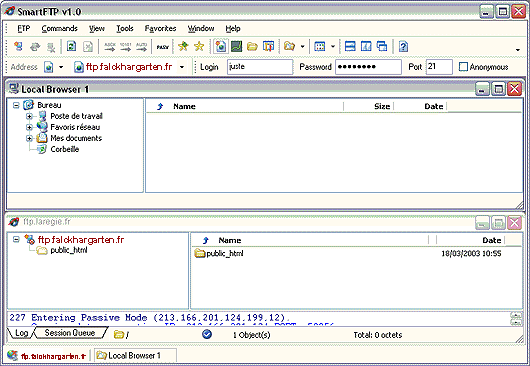Viewport: 530px width, 366px height.
Task: Click the Help question mark icon
Action: click(x=403, y=46)
